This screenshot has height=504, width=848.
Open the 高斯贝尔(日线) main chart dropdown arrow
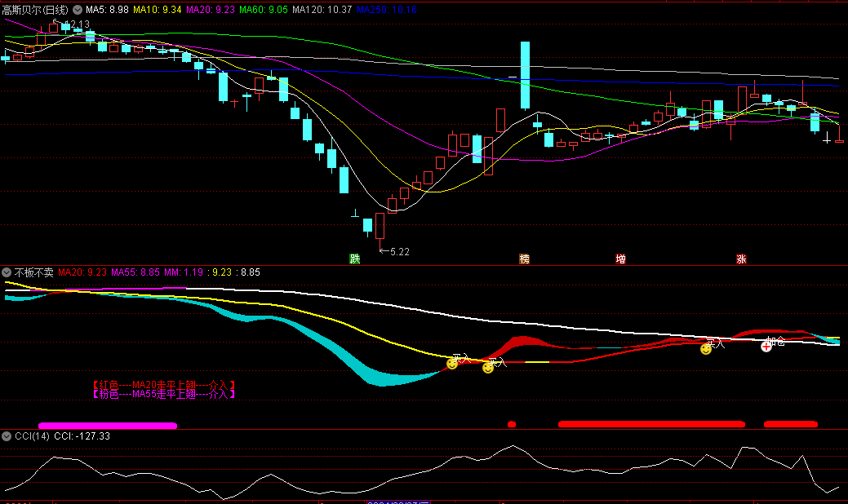coord(77,10)
